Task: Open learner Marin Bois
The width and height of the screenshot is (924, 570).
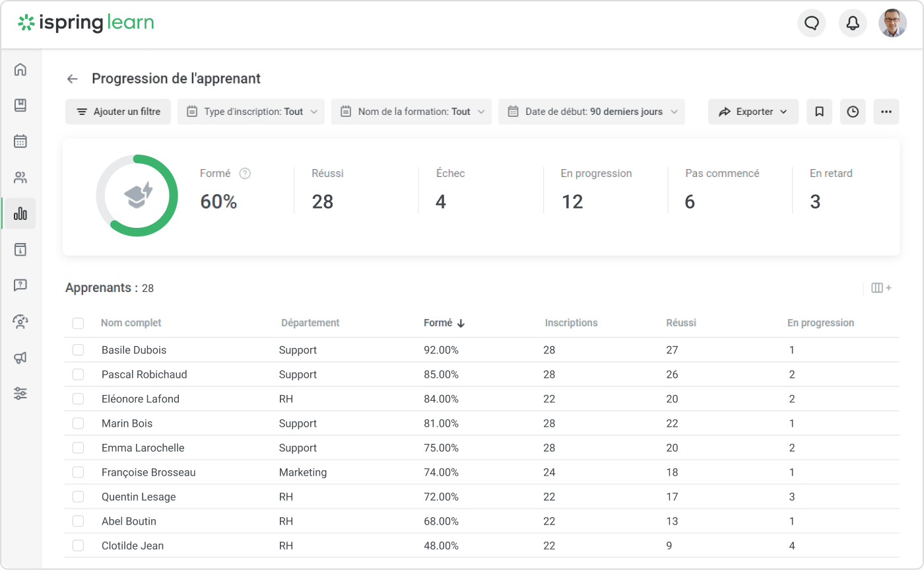Action: pos(127,423)
